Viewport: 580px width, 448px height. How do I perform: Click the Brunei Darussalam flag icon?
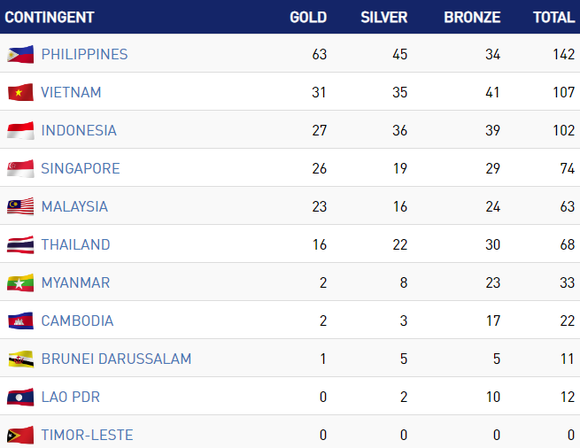point(21,359)
